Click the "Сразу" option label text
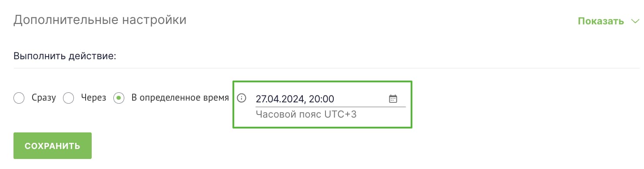This screenshot has width=644, height=169. pyautogui.click(x=44, y=98)
